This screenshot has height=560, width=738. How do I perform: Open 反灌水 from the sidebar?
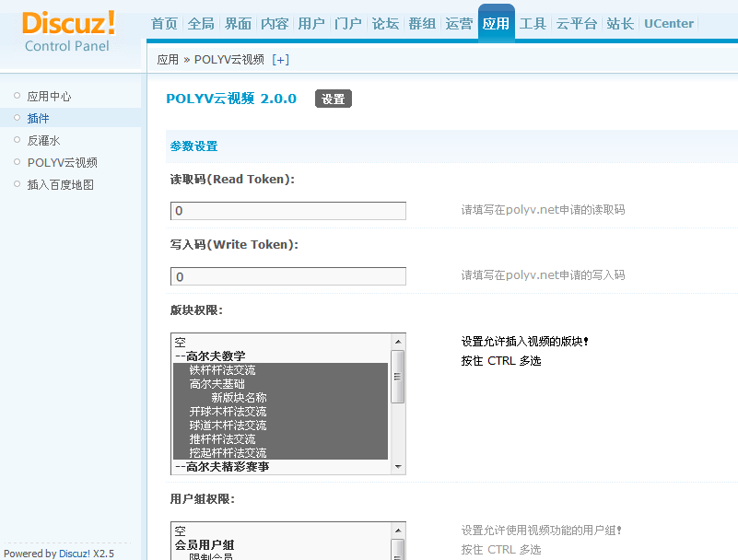coord(43,141)
